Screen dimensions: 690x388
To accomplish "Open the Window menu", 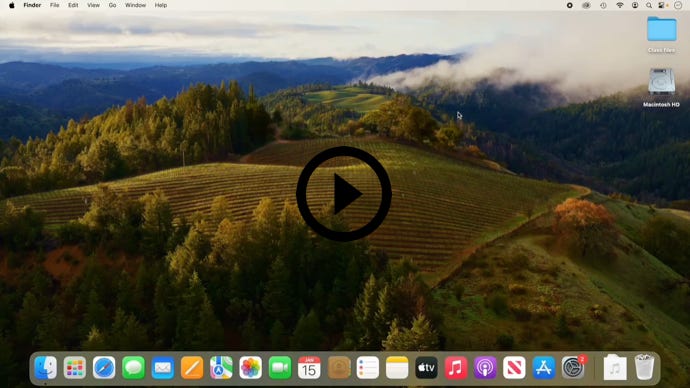I will (x=135, y=5).
